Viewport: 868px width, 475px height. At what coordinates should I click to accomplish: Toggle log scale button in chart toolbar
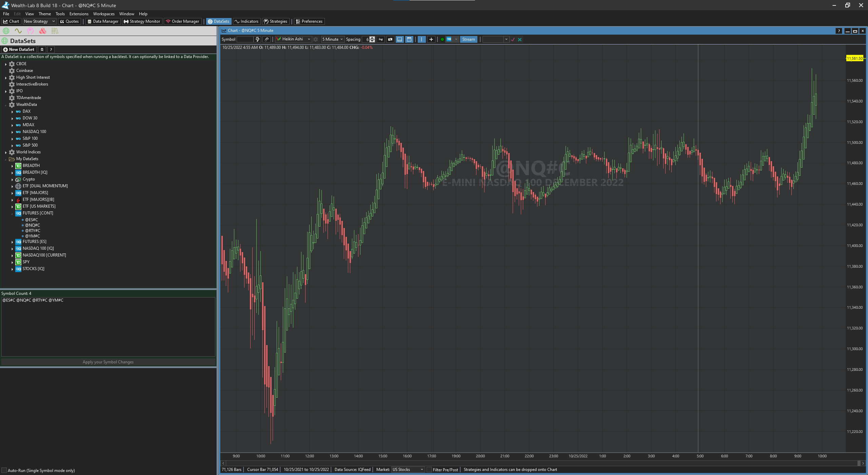(381, 39)
